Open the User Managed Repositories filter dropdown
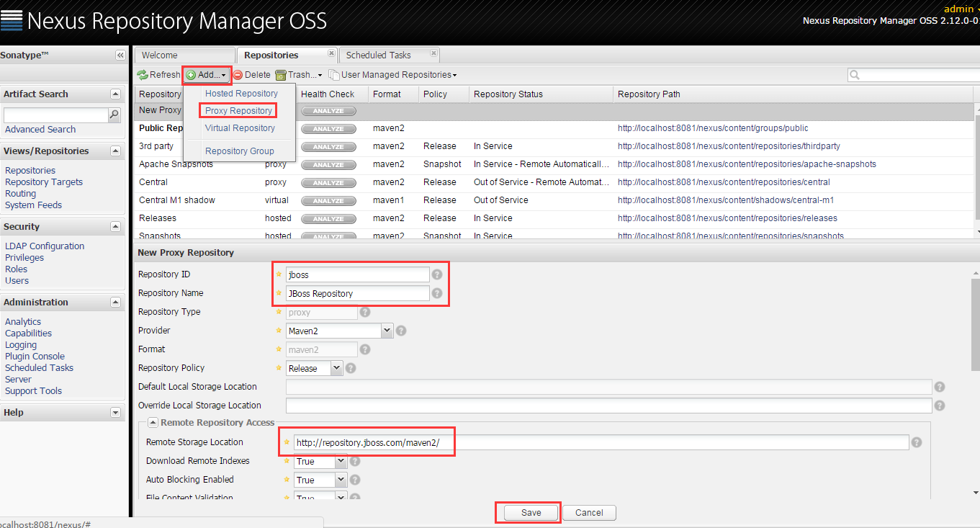The width and height of the screenshot is (980, 528). coord(392,75)
